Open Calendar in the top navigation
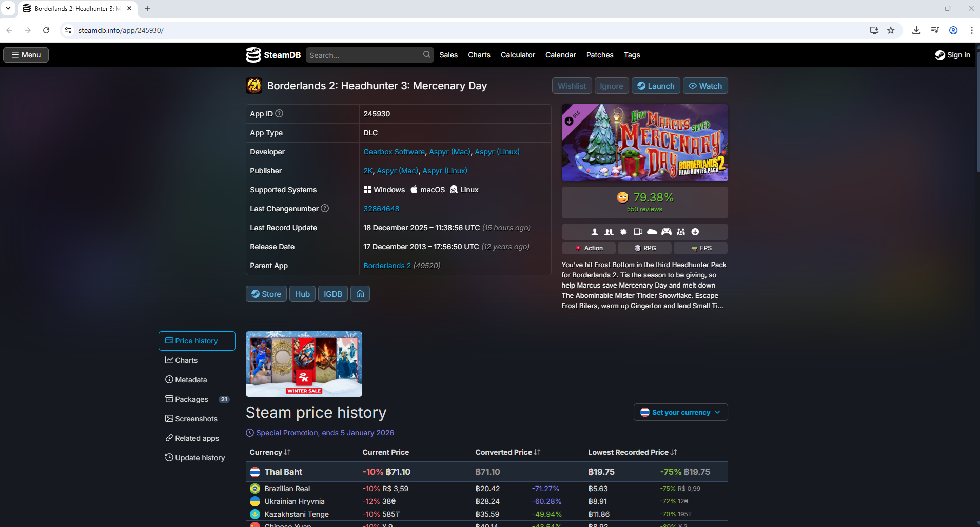The width and height of the screenshot is (980, 527). [561, 55]
